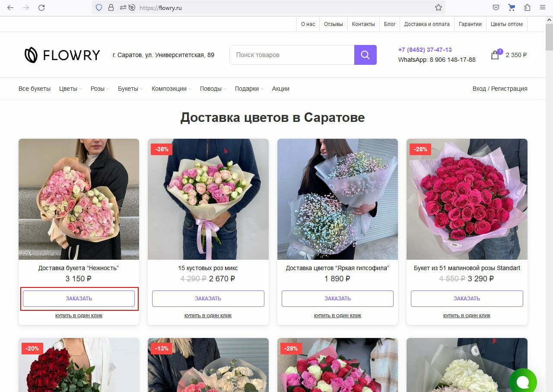This screenshot has height=392, width=553.
Task: Click the purple search magnifier button
Action: [x=365, y=55]
